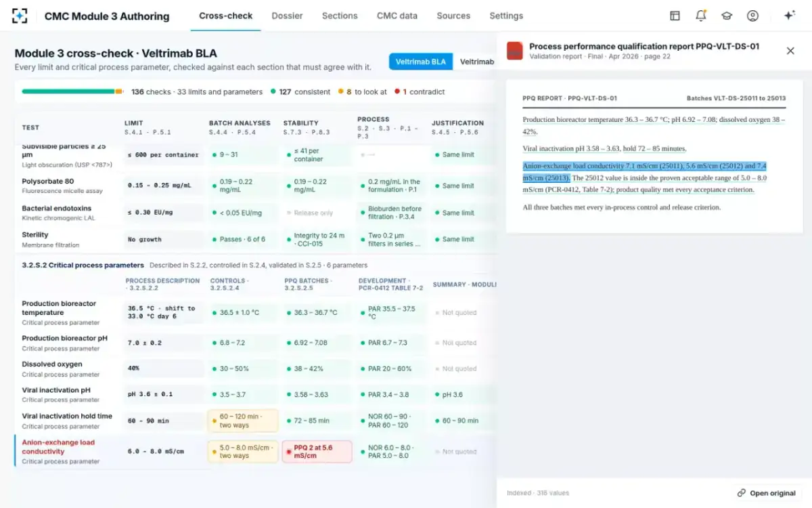
Task: Click Two 0.2 µm filters in series cell
Action: click(x=392, y=239)
